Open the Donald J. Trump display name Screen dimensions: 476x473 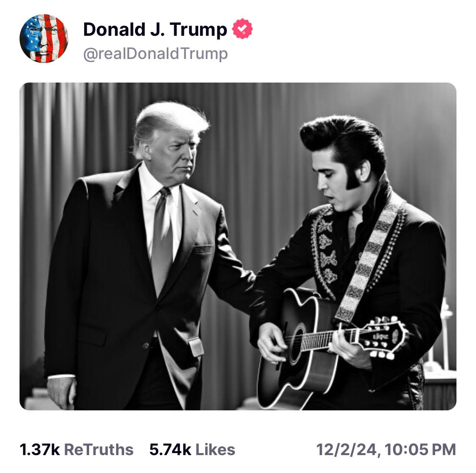pyautogui.click(x=155, y=29)
